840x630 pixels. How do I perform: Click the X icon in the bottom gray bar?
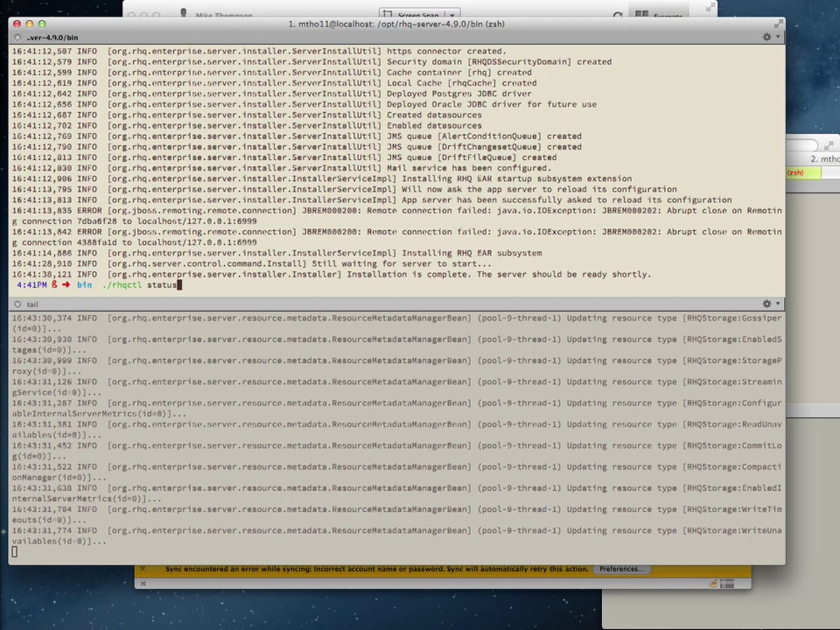click(x=143, y=584)
